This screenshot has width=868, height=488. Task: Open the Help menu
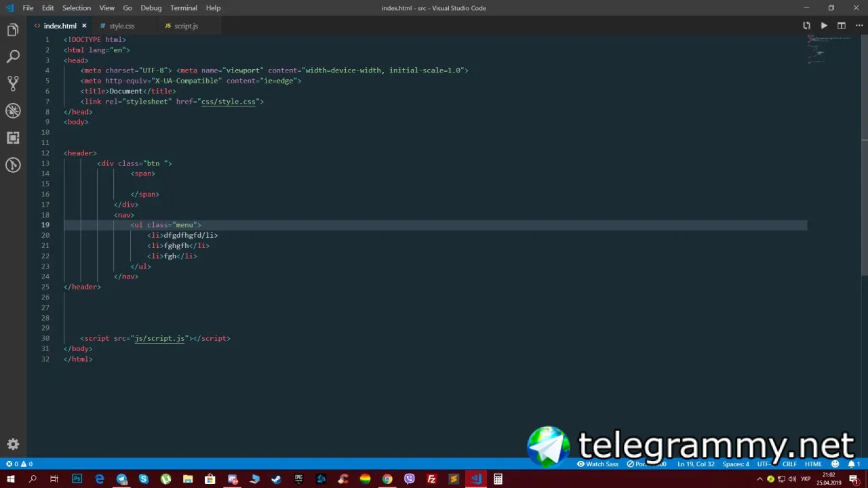coord(213,8)
